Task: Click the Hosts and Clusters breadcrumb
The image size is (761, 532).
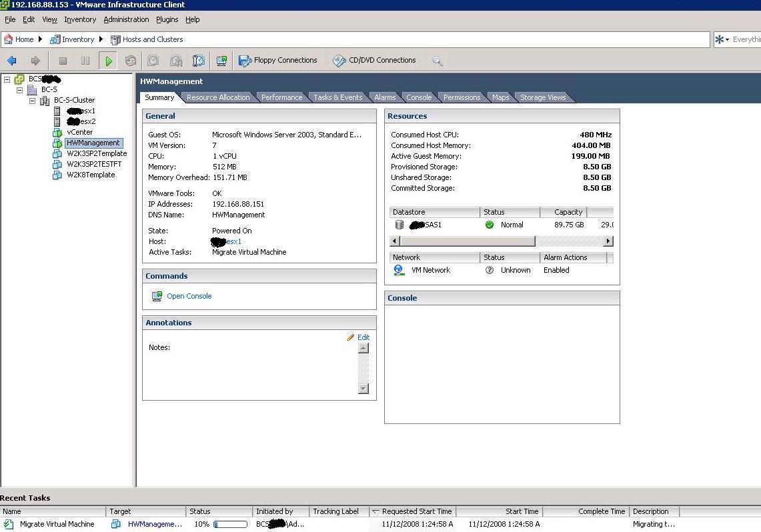Action: (x=147, y=39)
